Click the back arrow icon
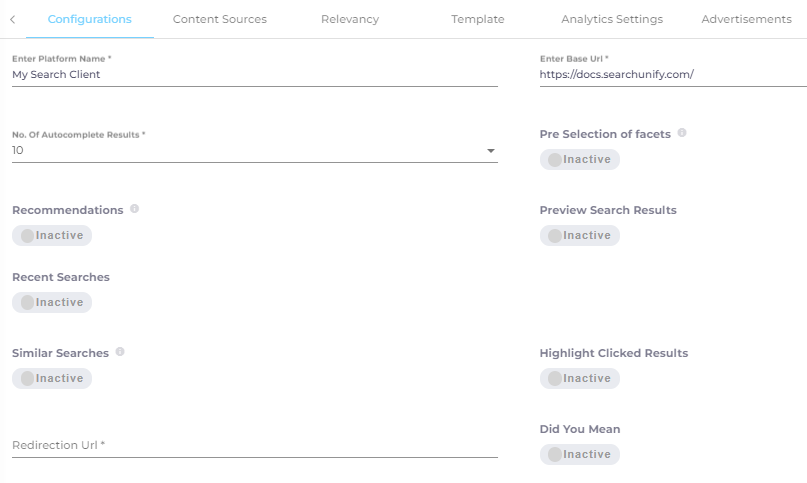Image resolution: width=807 pixels, height=483 pixels. 12,20
